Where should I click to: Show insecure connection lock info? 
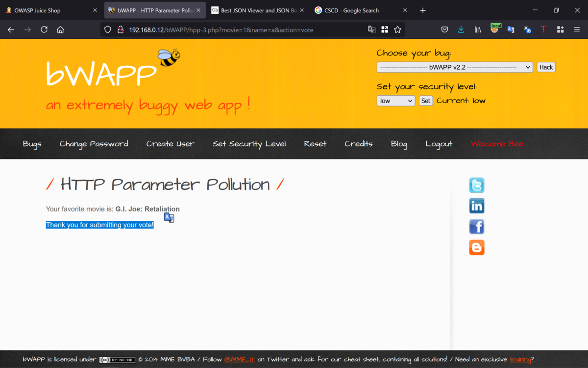click(x=120, y=30)
